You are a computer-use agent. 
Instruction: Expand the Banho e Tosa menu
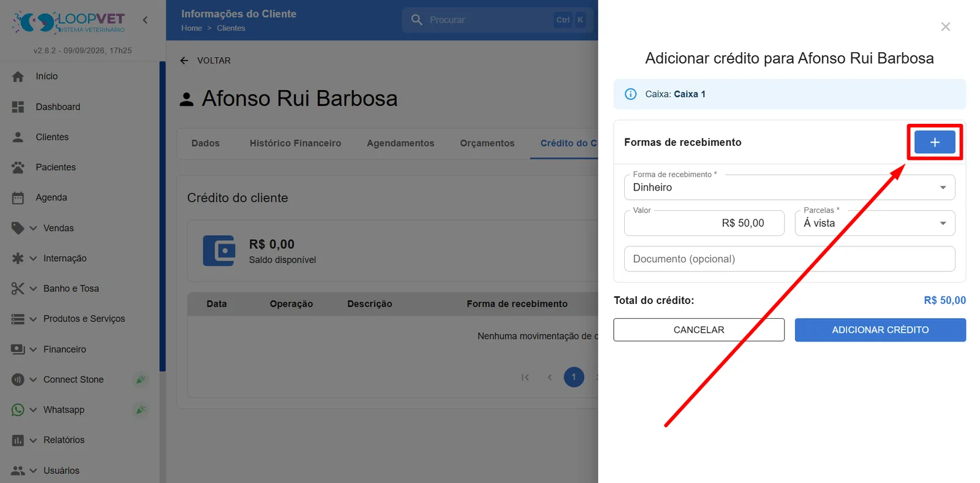(33, 289)
